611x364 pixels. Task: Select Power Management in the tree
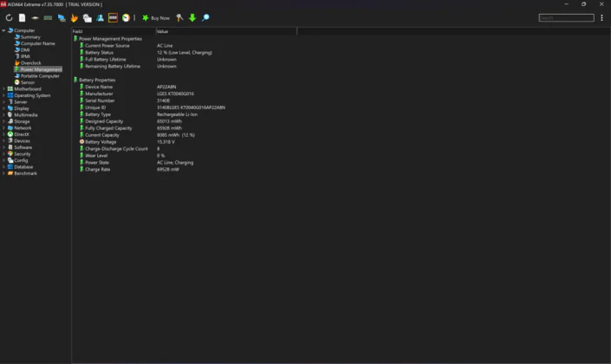click(41, 69)
